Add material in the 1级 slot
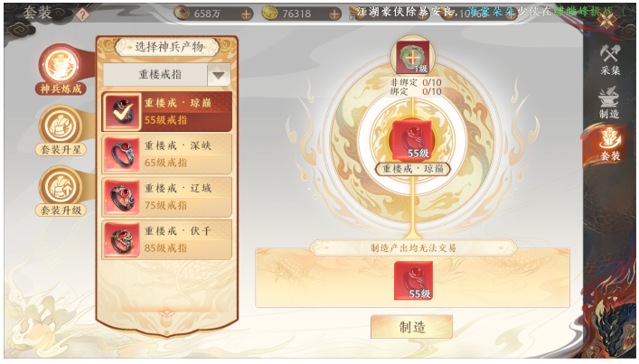 point(412,58)
